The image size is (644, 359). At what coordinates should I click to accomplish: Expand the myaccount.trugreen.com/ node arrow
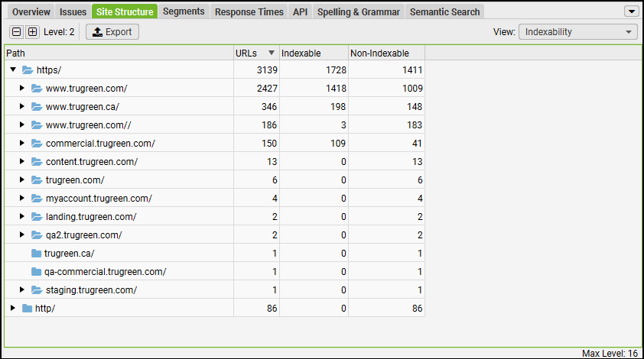coord(22,198)
